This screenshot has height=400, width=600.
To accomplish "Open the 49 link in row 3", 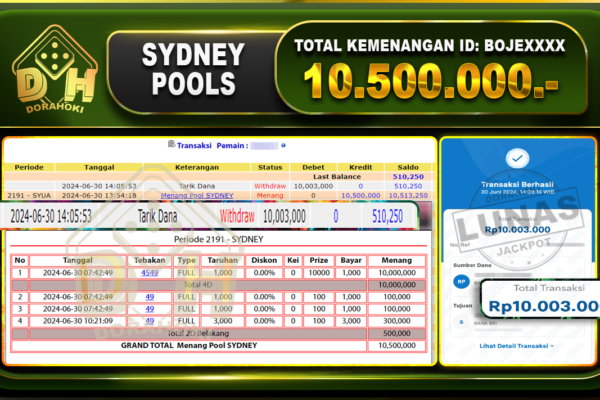I will (x=150, y=309).
